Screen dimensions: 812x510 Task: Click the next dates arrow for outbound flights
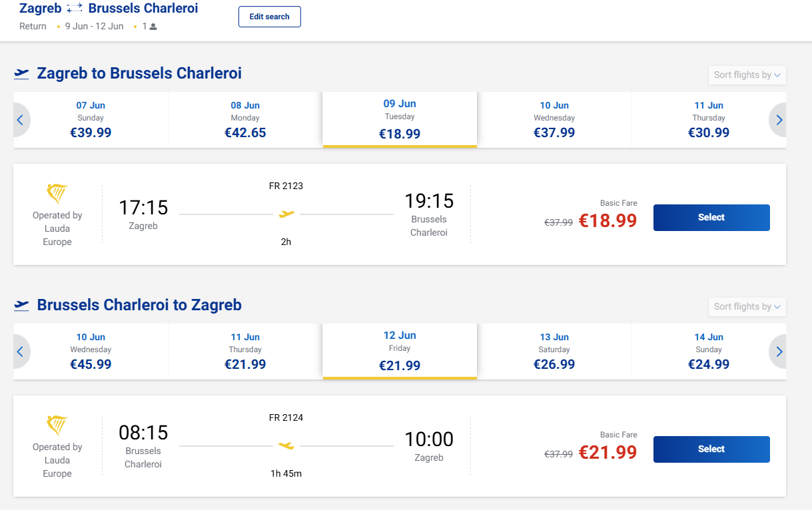click(x=779, y=121)
